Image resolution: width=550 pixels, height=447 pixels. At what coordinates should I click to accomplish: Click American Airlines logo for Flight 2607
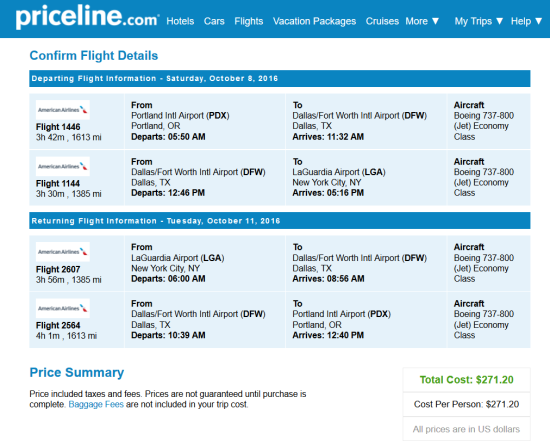[63, 252]
